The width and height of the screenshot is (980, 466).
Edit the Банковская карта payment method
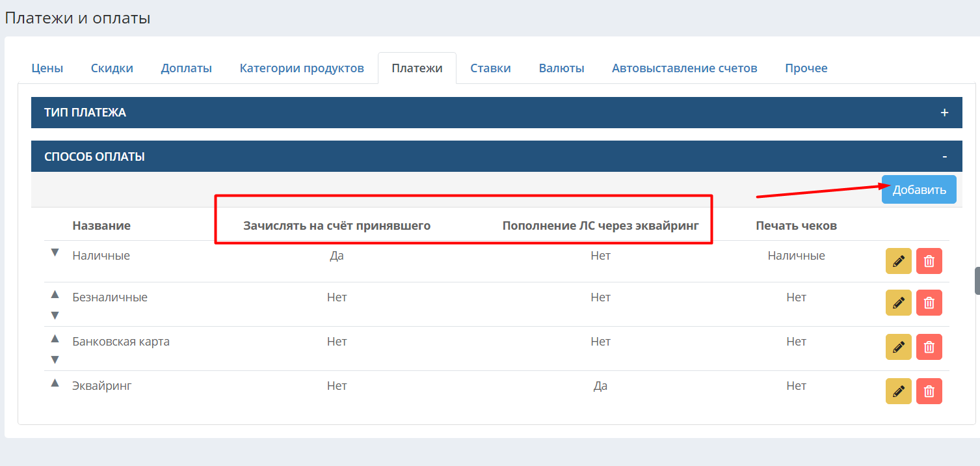tap(899, 347)
